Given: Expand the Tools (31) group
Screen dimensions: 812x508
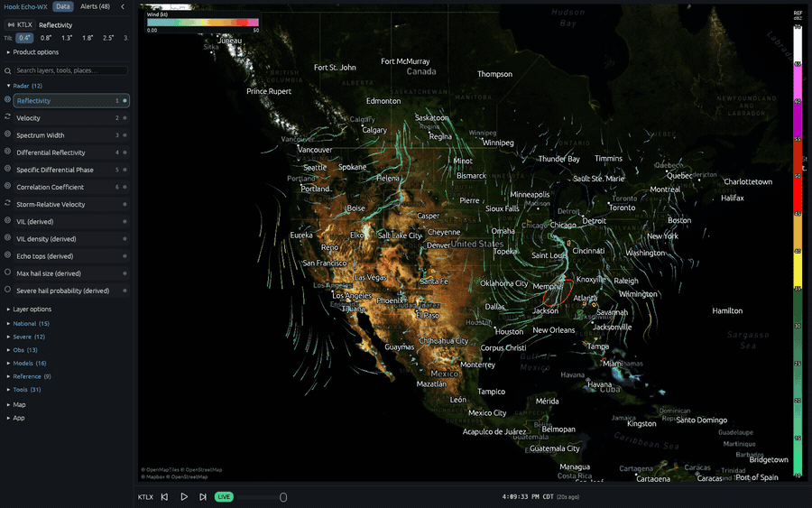Looking at the screenshot, I should pos(23,390).
